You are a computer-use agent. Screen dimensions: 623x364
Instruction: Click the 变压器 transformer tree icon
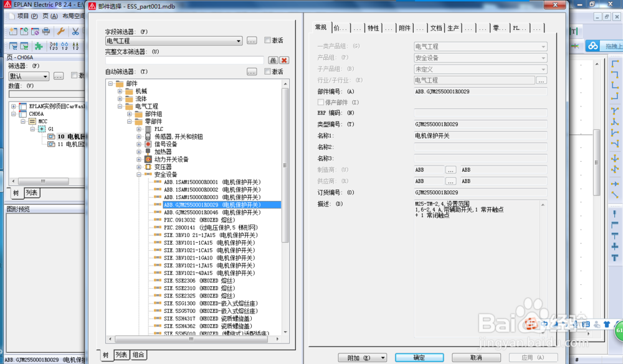(x=148, y=167)
